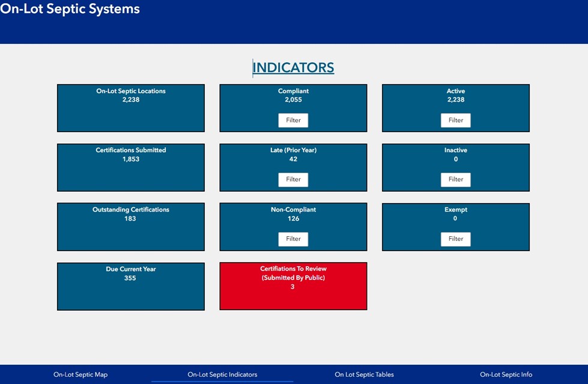Switch to On Lot Septic Tables tab
The width and height of the screenshot is (588, 384).
point(364,374)
